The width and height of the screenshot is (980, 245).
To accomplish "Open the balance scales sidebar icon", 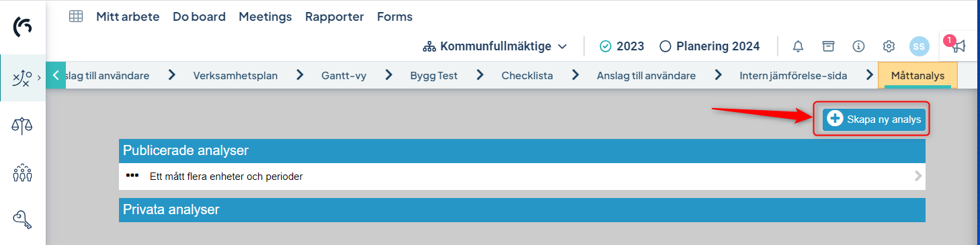I will [x=23, y=125].
